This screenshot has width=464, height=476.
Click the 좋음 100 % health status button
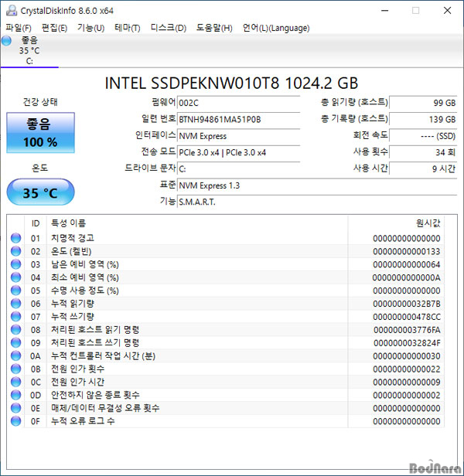coord(40,133)
